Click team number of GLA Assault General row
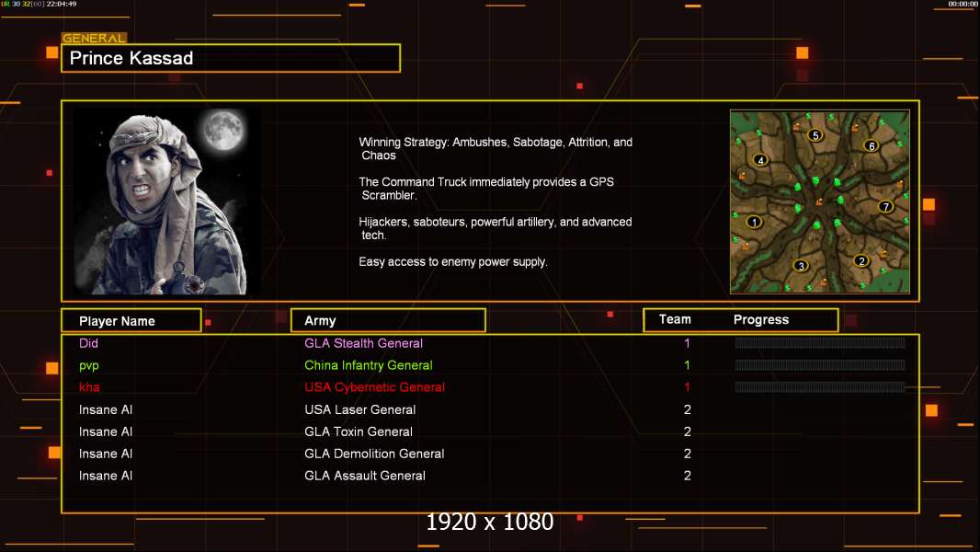Screen dimensions: 980x552 687,476
